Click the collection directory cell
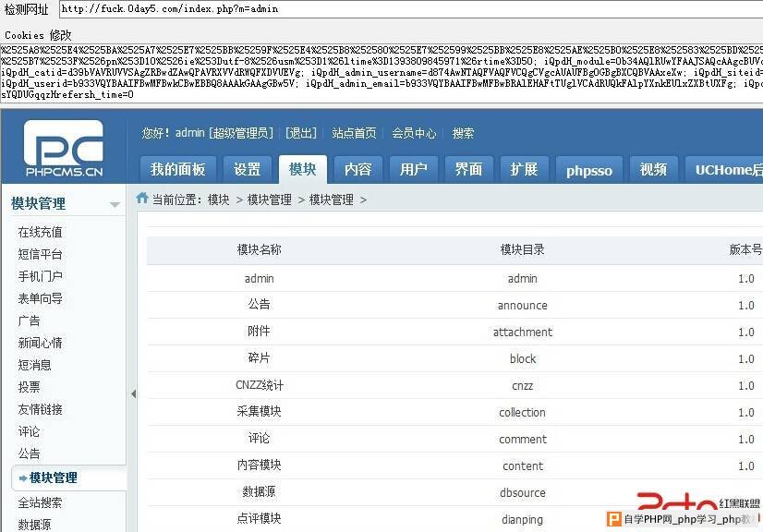This screenshot has width=763, height=532. (522, 412)
